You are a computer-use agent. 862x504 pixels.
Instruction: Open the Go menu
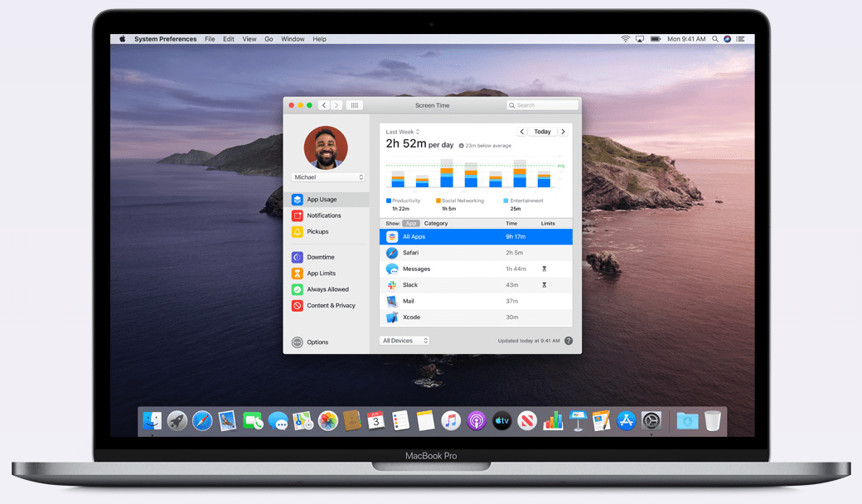269,39
